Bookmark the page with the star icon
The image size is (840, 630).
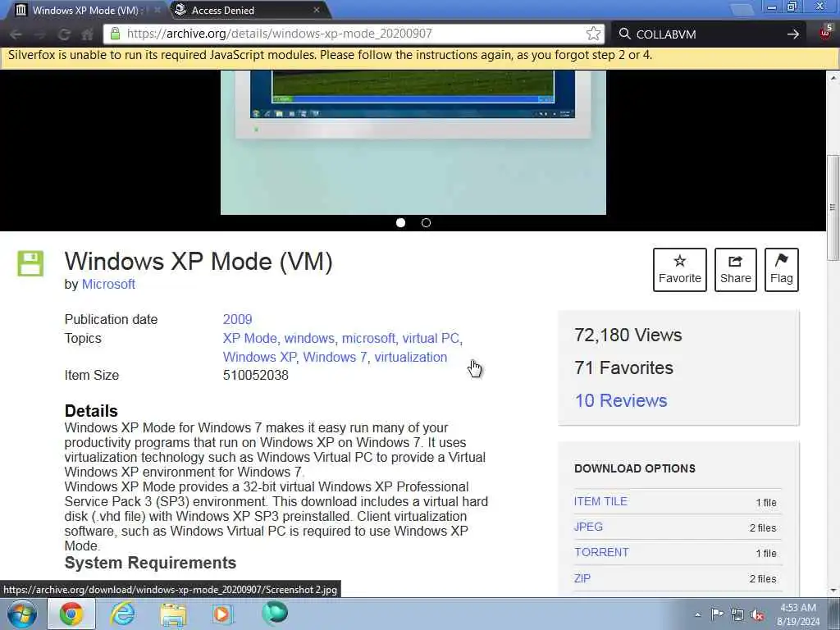click(593, 34)
